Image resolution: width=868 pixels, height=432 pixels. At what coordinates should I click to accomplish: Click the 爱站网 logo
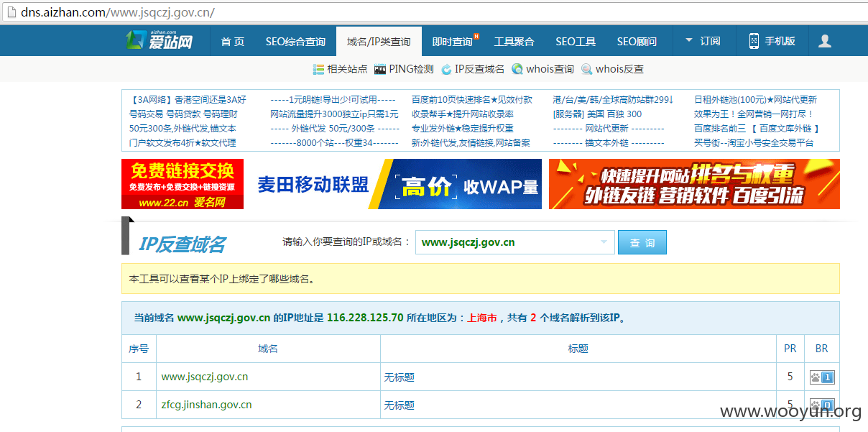160,40
